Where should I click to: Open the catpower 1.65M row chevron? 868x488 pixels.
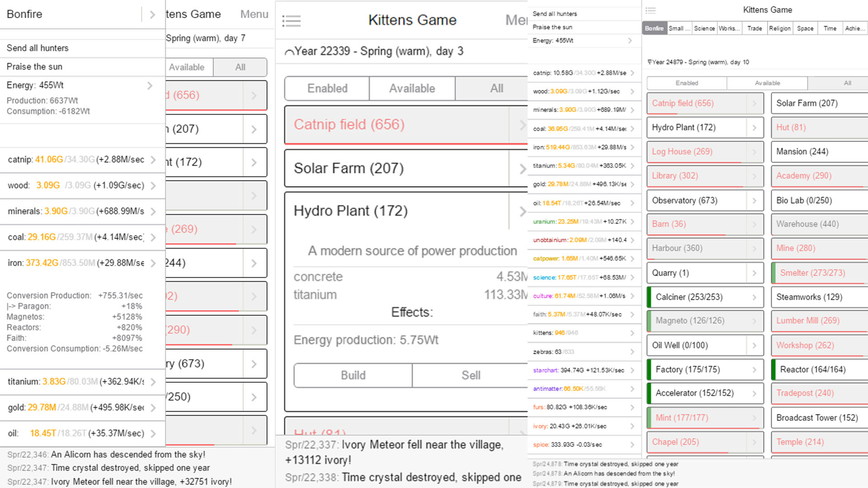632,259
